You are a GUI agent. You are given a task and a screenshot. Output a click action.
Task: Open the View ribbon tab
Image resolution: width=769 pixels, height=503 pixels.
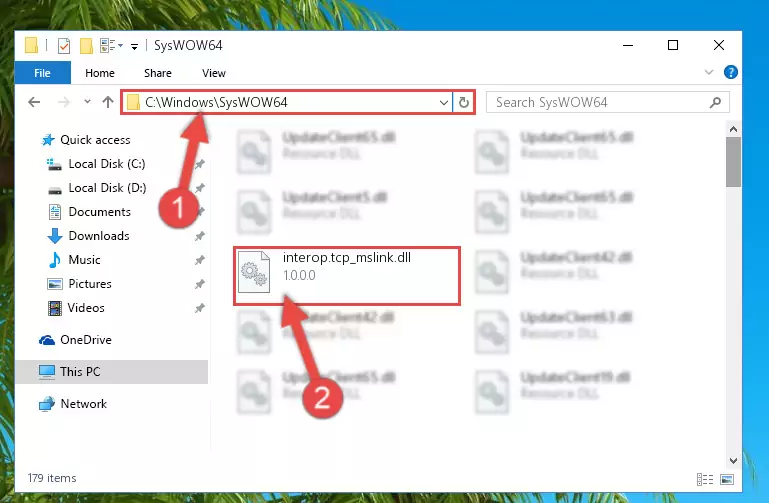click(x=214, y=73)
